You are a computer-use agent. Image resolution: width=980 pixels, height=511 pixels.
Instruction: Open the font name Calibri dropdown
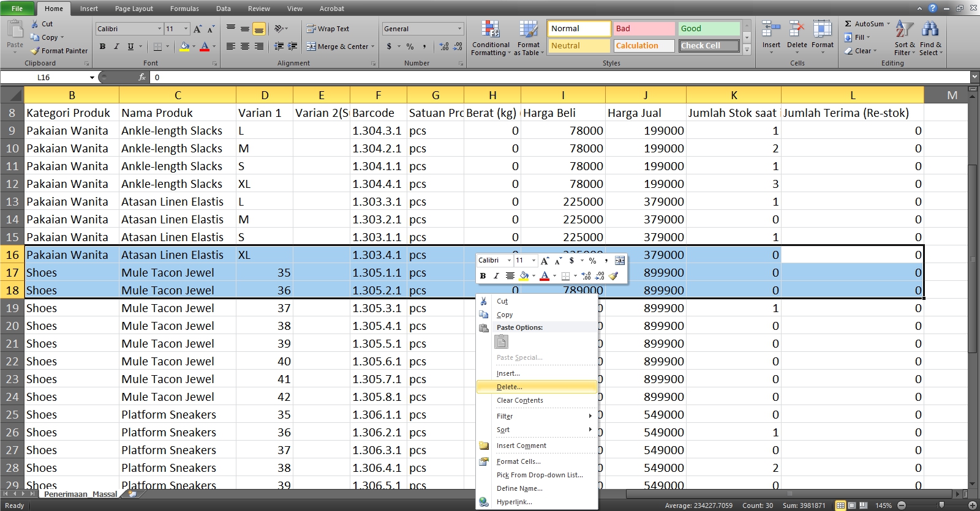(160, 29)
